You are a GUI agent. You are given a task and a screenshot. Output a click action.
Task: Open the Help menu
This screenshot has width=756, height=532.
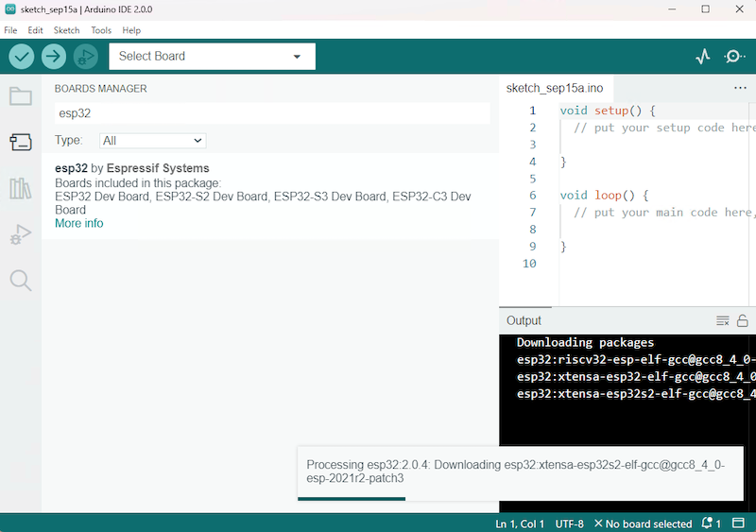point(131,30)
